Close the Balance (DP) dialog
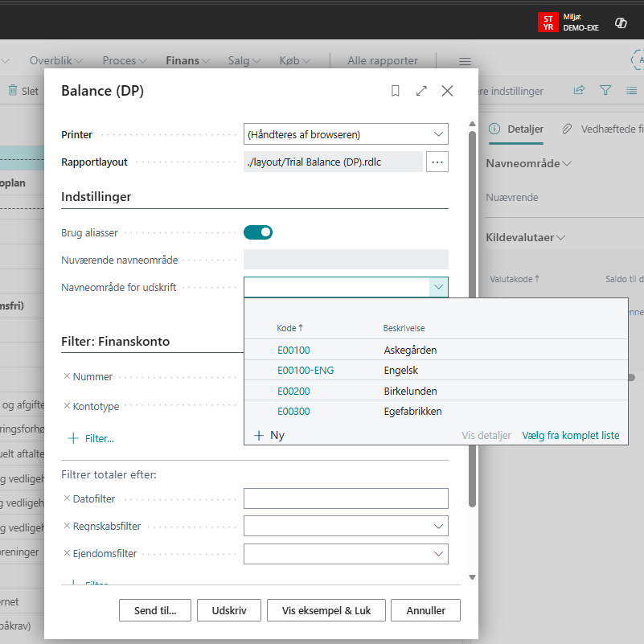 tap(447, 91)
